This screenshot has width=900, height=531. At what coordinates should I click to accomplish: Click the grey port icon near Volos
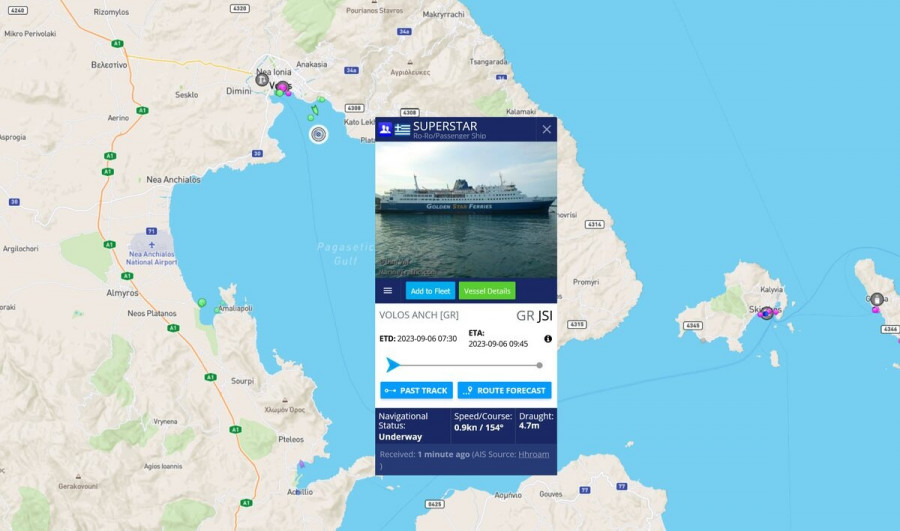262,80
